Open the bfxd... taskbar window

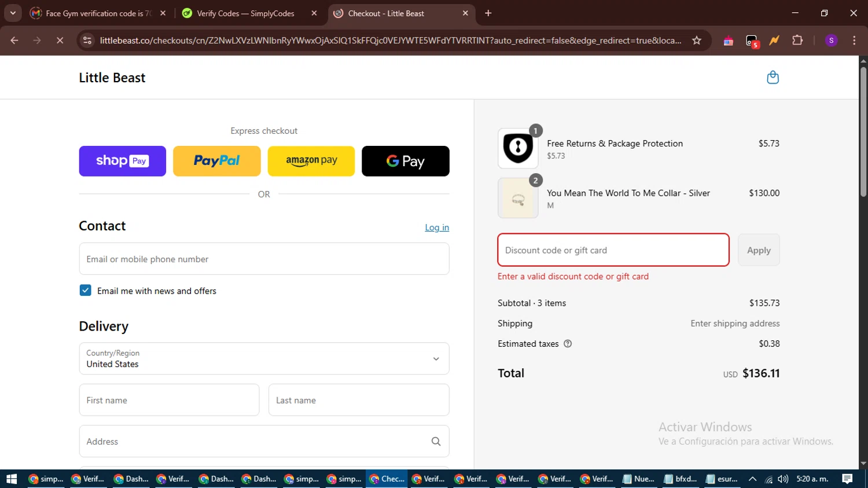click(681, 479)
